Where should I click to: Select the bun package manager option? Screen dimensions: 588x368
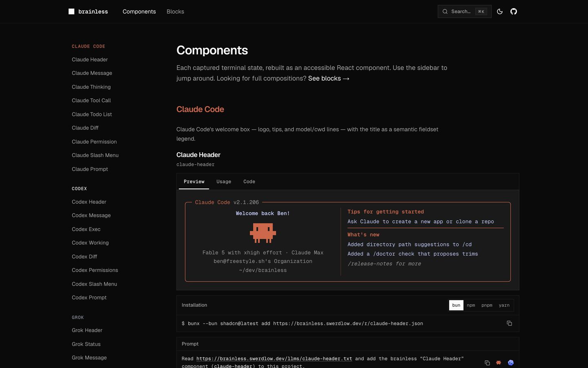(456, 305)
